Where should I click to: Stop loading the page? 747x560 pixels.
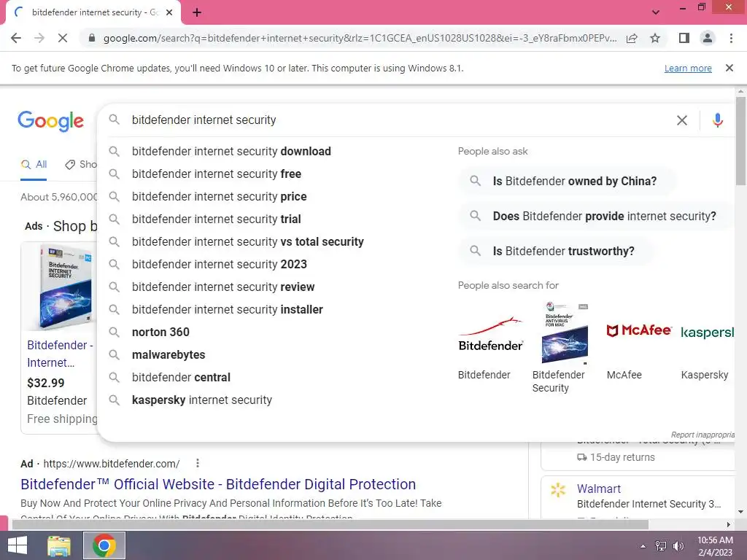(63, 38)
